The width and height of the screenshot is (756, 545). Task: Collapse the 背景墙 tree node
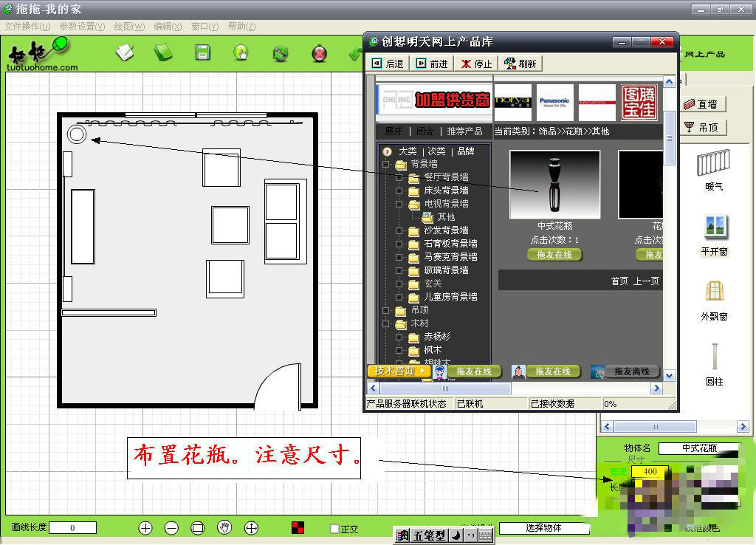click(x=385, y=165)
